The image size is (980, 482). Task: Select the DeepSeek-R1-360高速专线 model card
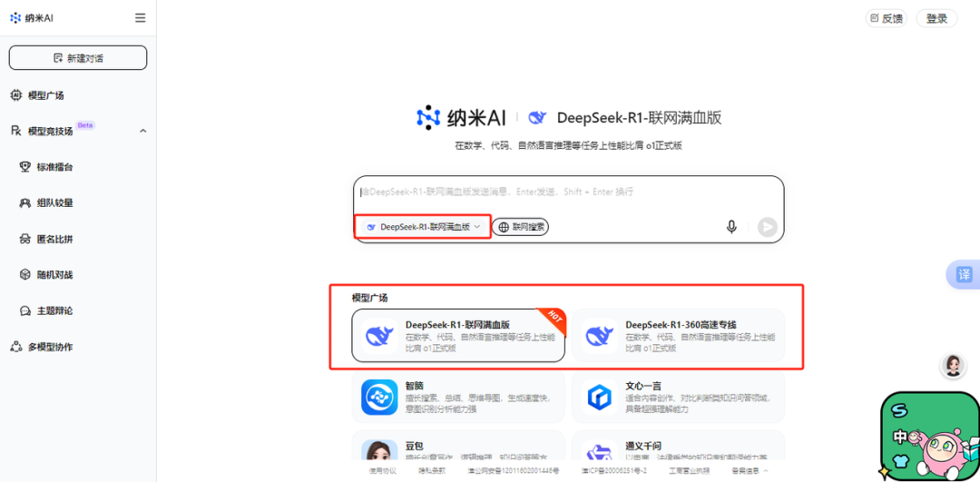click(x=678, y=336)
